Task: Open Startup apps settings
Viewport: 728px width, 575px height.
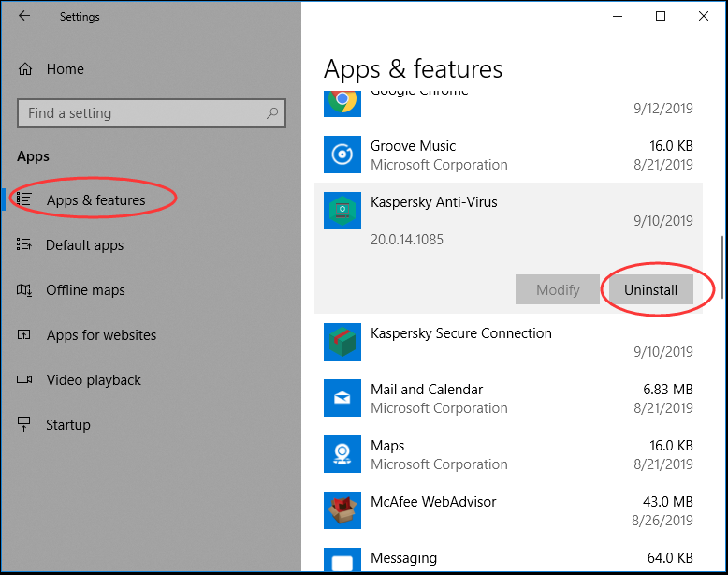Action: pyautogui.click(x=67, y=425)
